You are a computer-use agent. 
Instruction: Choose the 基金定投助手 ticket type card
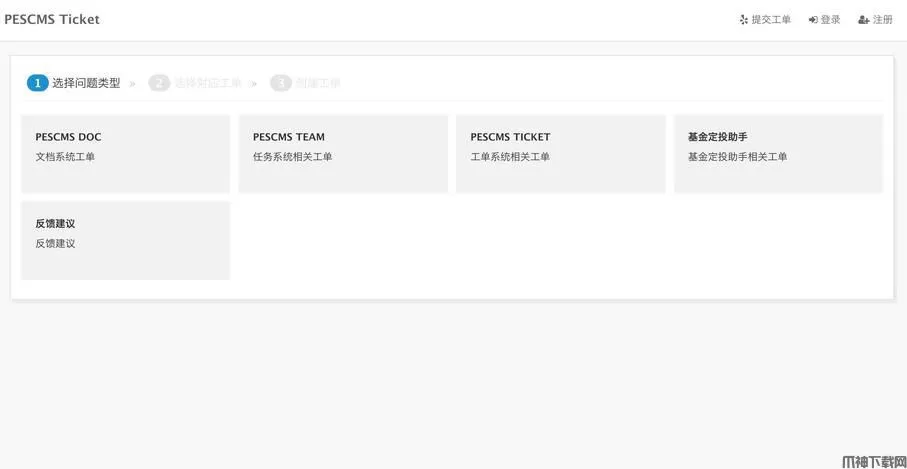click(x=779, y=154)
